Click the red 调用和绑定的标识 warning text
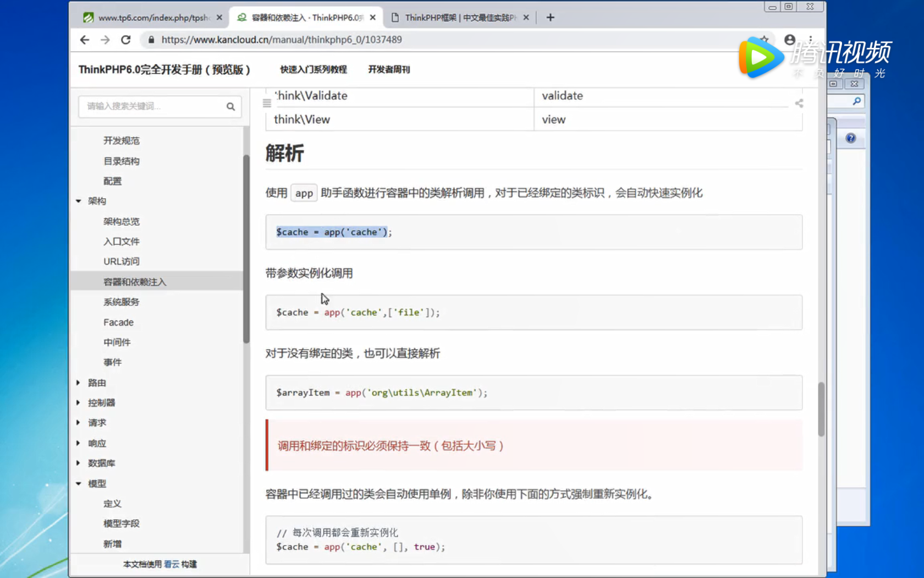This screenshot has width=924, height=578. pyautogui.click(x=391, y=446)
